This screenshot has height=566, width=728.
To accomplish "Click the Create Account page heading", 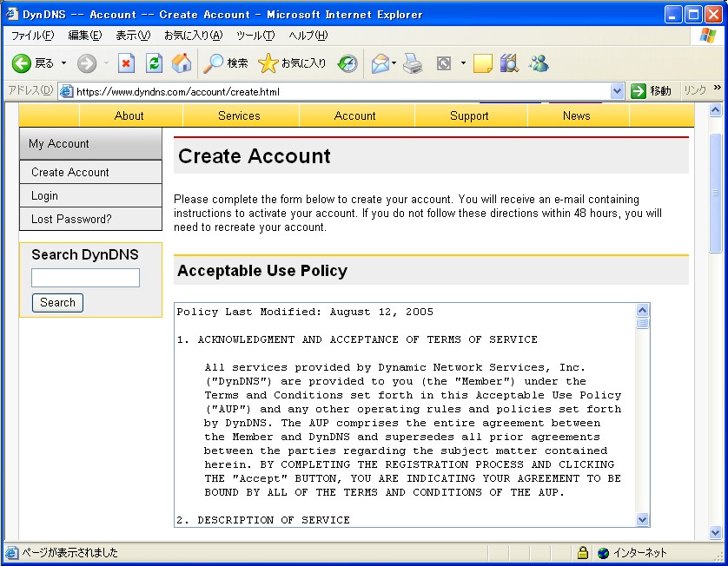I will tap(255, 156).
